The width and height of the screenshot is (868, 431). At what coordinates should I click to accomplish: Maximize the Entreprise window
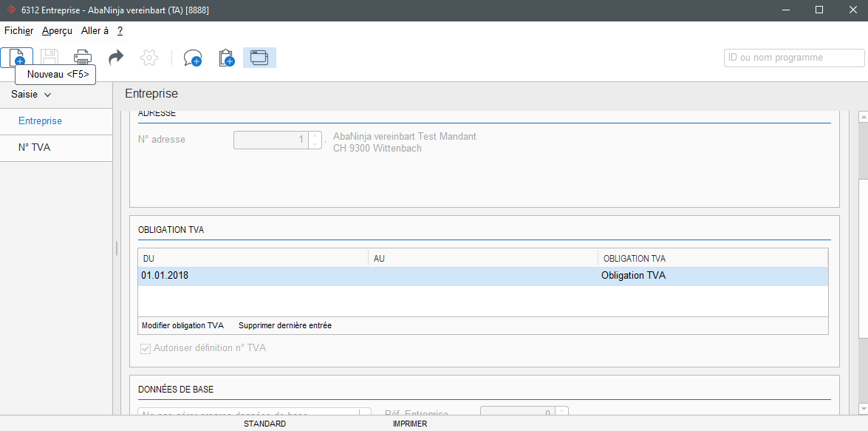(819, 10)
